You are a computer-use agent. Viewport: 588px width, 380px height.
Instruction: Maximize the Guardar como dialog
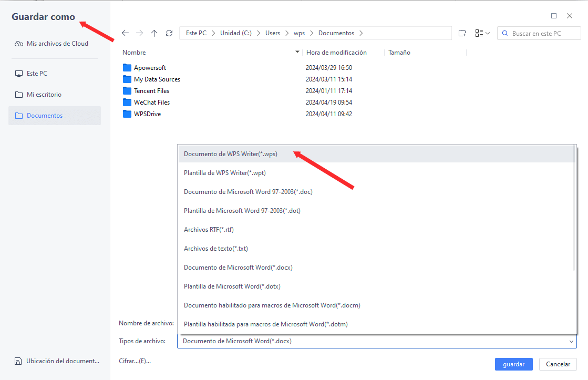(x=553, y=16)
